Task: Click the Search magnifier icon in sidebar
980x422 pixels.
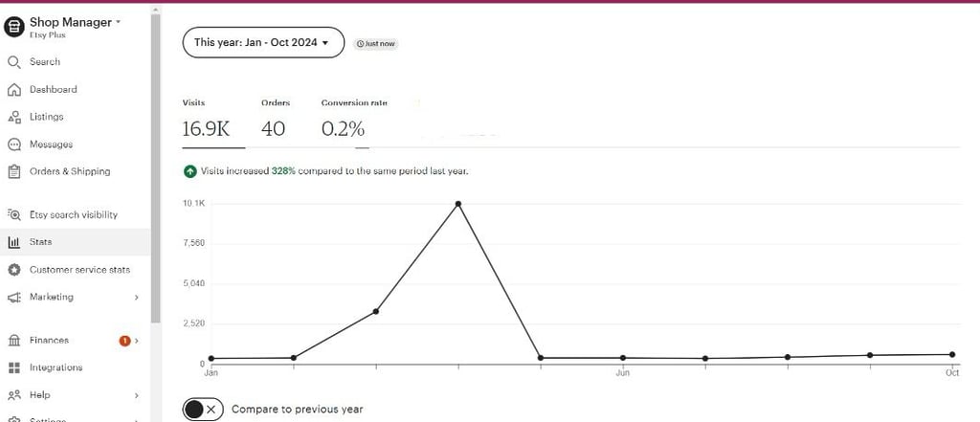Action: [x=13, y=62]
